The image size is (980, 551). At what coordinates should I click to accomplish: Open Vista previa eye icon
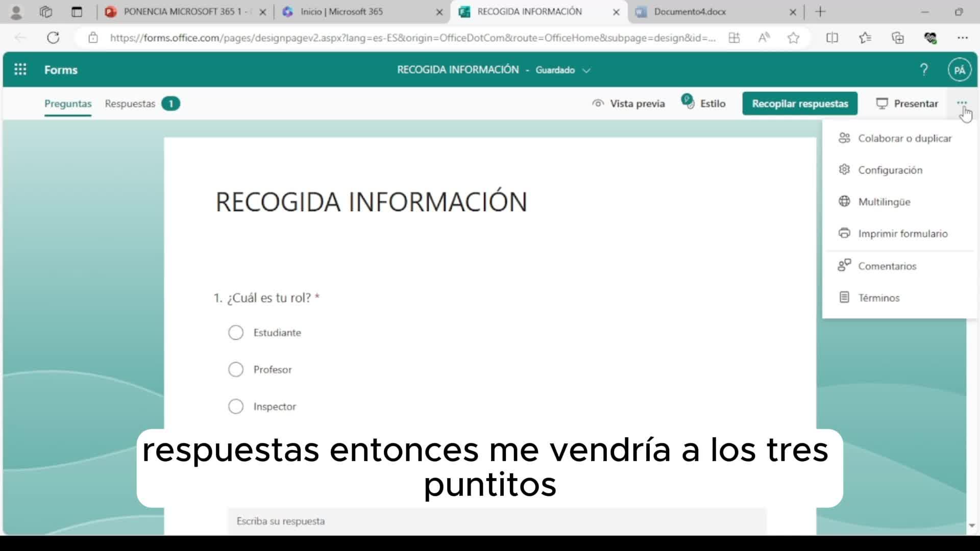(598, 104)
